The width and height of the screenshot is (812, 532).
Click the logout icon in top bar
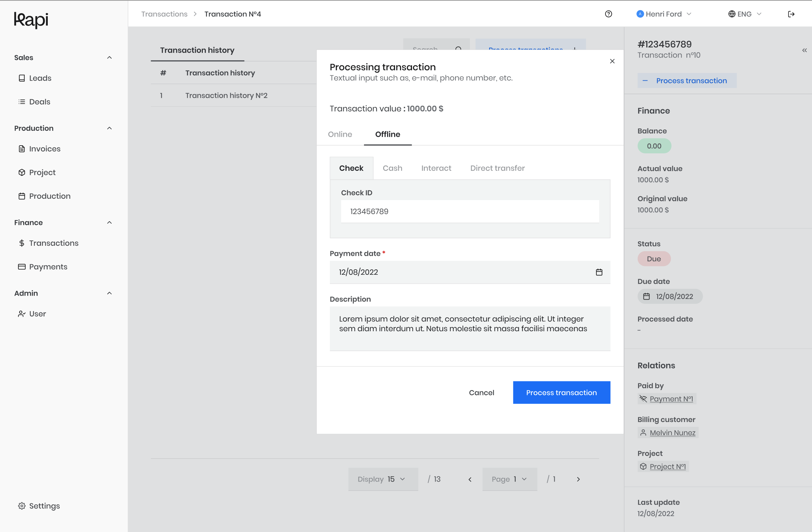click(791, 14)
